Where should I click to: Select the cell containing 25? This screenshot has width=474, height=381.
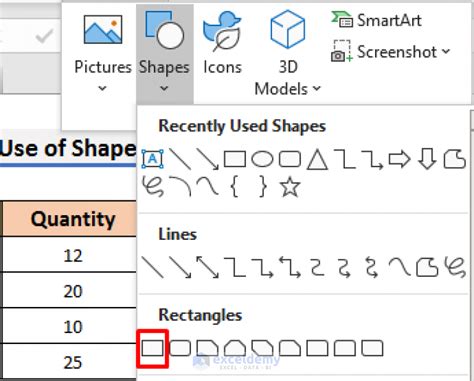click(x=69, y=361)
